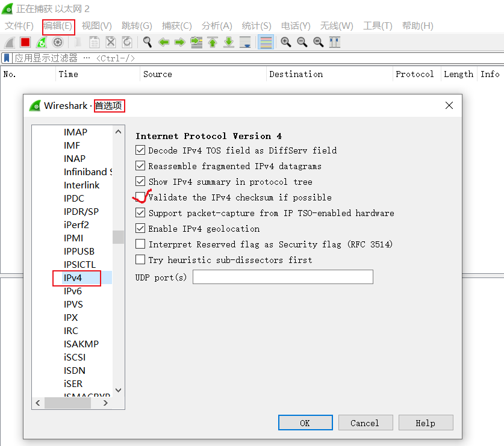The width and height of the screenshot is (504, 446).
Task: Click protocol list scroll up arrow
Action: [x=118, y=132]
